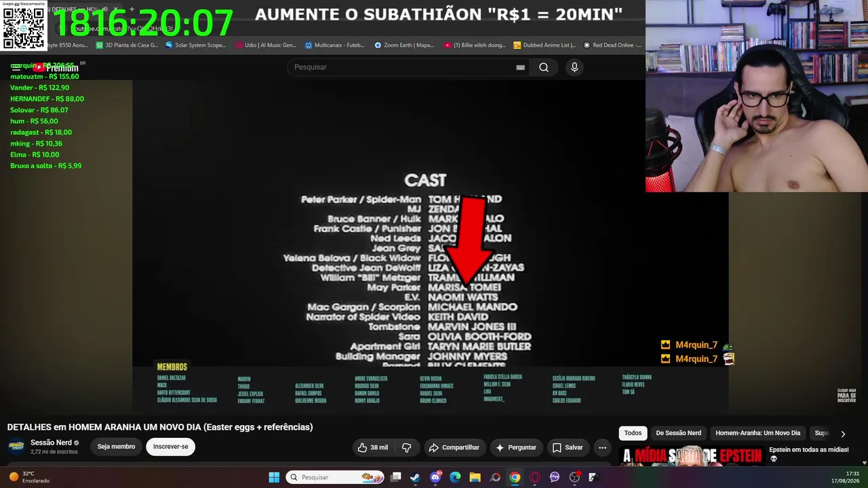
Task: Click donor entry 'Vander - R$ 122,90'
Action: pos(39,87)
